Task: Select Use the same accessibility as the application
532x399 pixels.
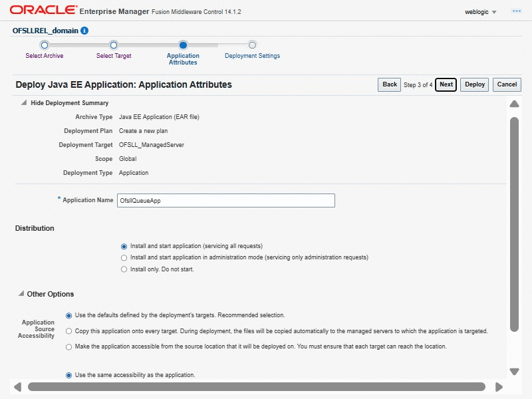Action: click(x=69, y=375)
